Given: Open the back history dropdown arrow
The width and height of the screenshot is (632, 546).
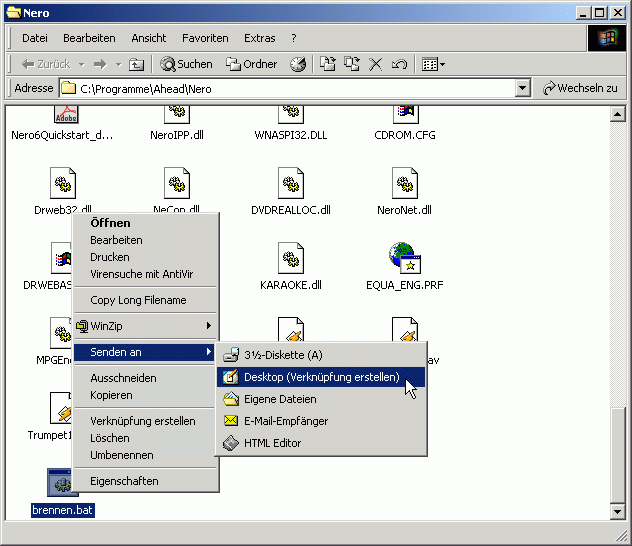Looking at the screenshot, I should click(x=81, y=64).
